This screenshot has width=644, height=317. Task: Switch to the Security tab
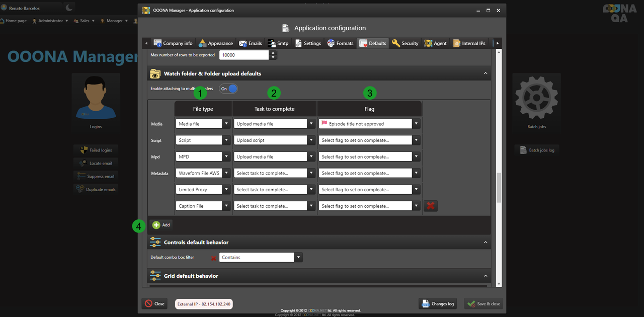pyautogui.click(x=405, y=43)
